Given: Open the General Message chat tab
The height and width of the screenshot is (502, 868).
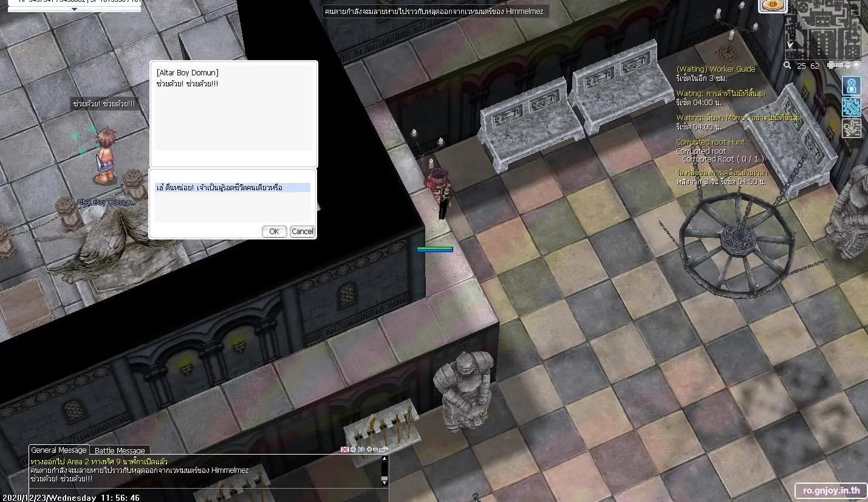Looking at the screenshot, I should [x=59, y=450].
